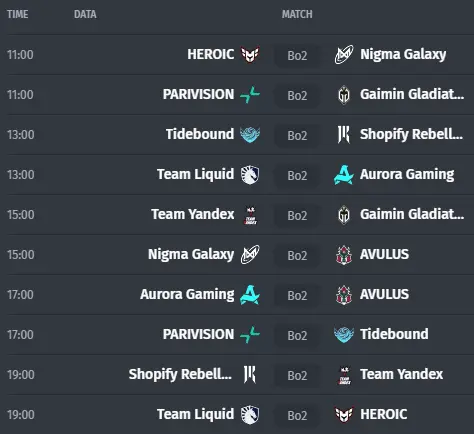
Task: Click Tidebound logo in the 13:00 match
Action: pos(250,135)
